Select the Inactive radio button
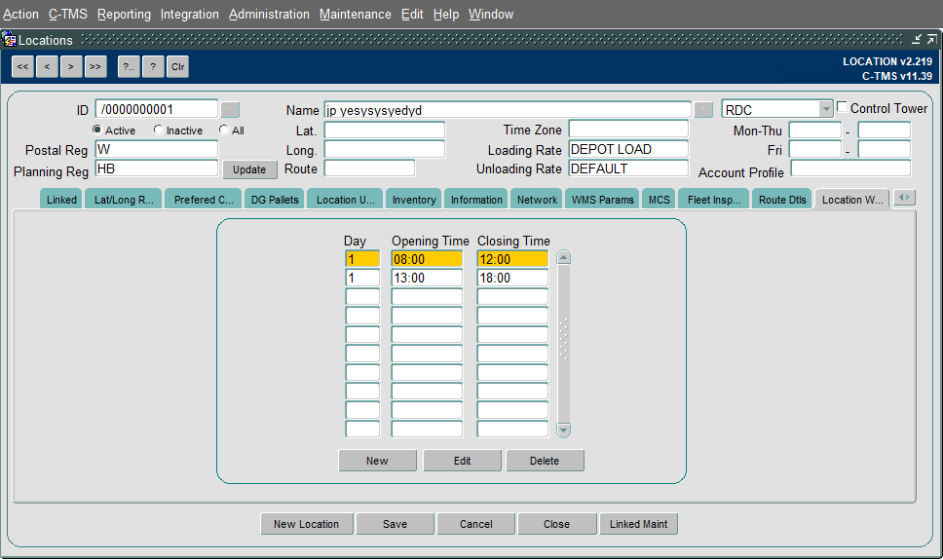This screenshot has height=560, width=943. 158,130
